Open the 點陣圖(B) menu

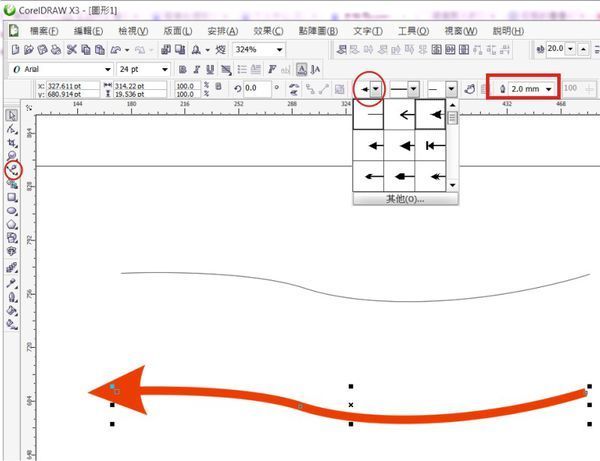318,31
